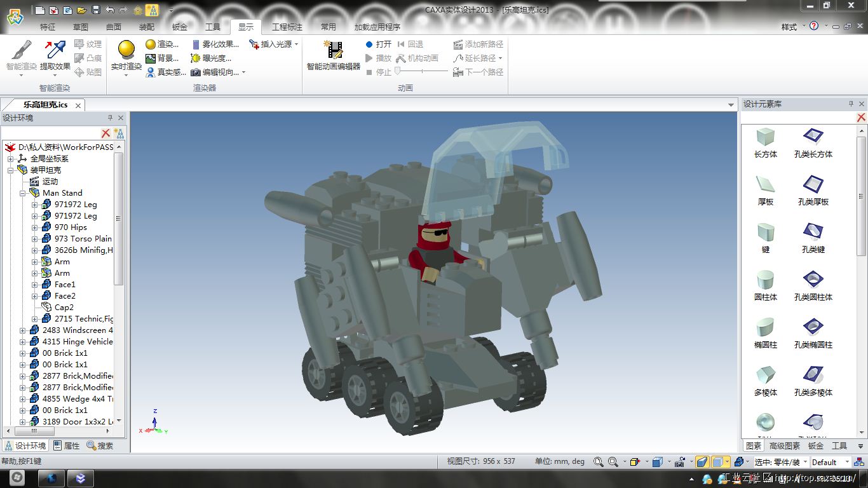Open the 高级图素 library tab
The width and height of the screenshot is (868, 488).
(785, 446)
